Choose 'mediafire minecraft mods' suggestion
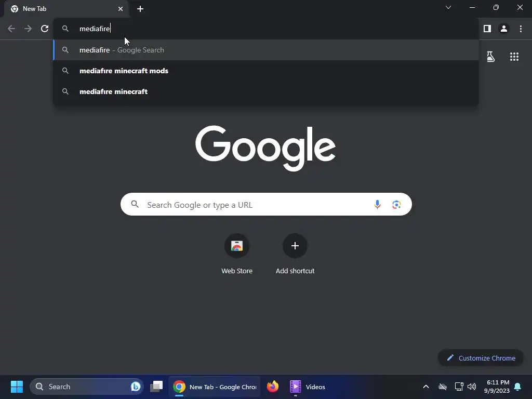This screenshot has height=399, width=532. pos(266,71)
